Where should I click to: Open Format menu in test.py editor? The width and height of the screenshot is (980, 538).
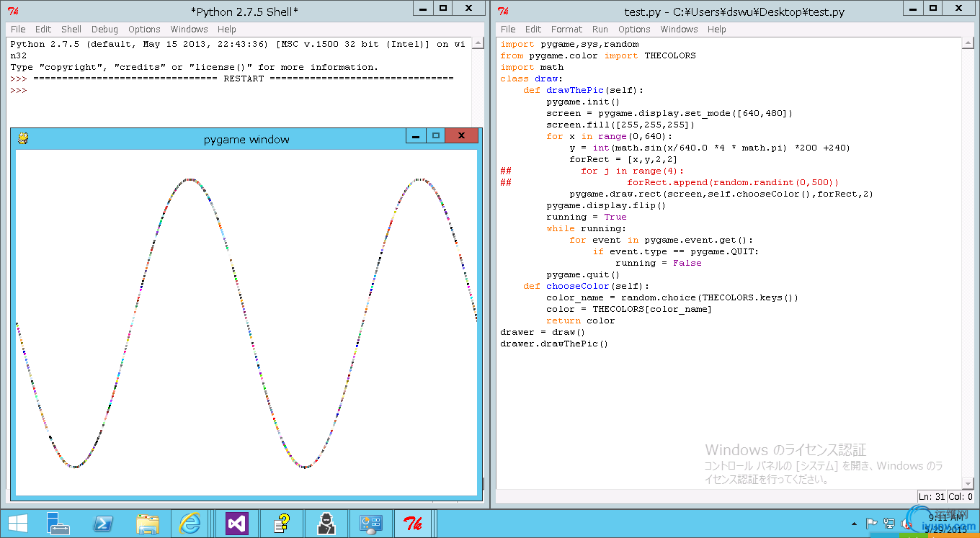click(x=566, y=30)
